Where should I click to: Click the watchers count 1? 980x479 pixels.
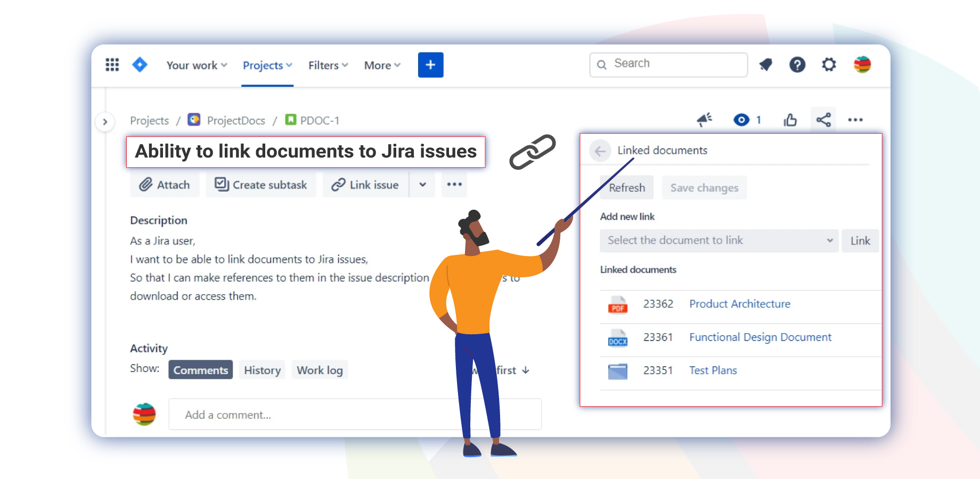point(758,120)
